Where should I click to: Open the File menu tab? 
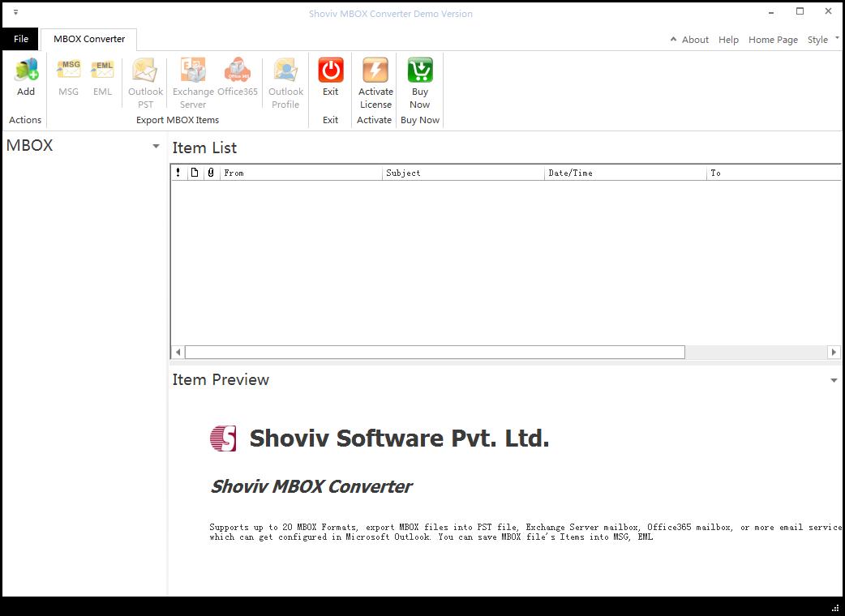click(21, 39)
